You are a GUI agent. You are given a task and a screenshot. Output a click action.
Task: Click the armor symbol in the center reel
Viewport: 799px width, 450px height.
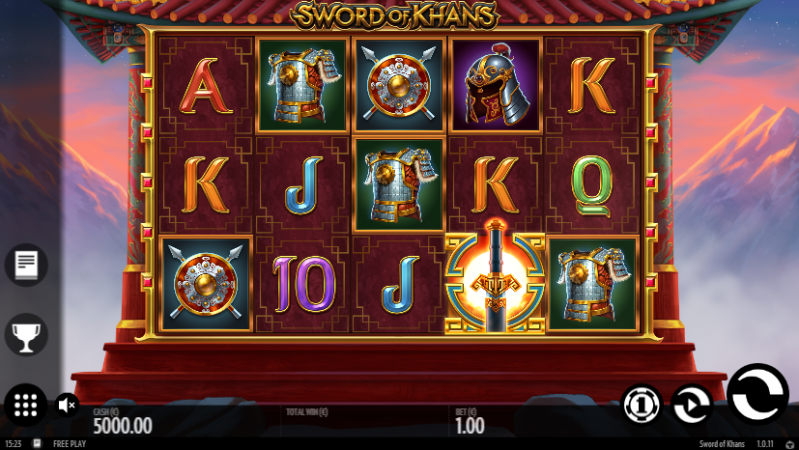pos(398,184)
